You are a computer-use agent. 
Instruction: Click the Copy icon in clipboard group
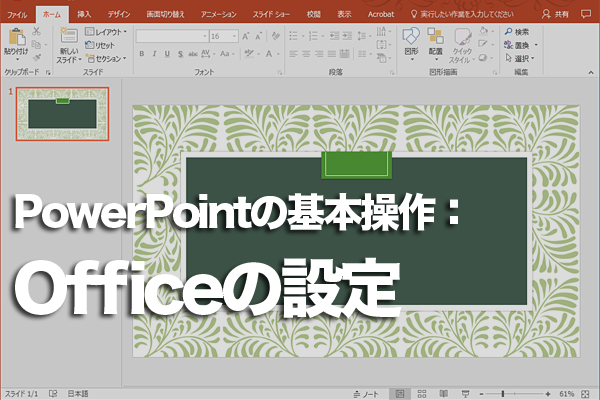(36, 44)
